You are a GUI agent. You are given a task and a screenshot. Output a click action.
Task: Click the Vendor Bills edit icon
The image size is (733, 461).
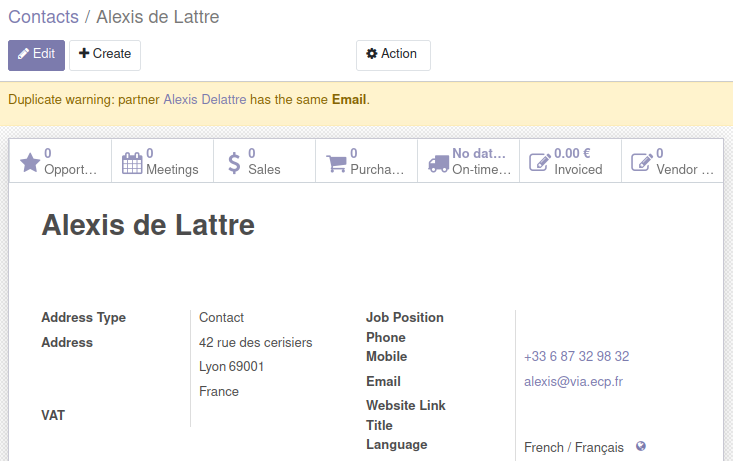click(x=642, y=163)
